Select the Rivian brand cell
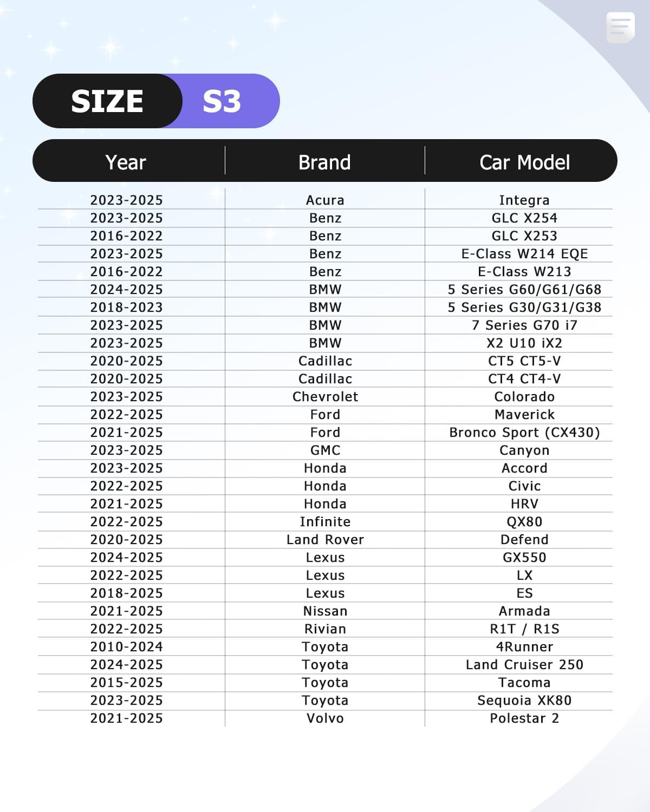The height and width of the screenshot is (812, 650). tap(325, 629)
